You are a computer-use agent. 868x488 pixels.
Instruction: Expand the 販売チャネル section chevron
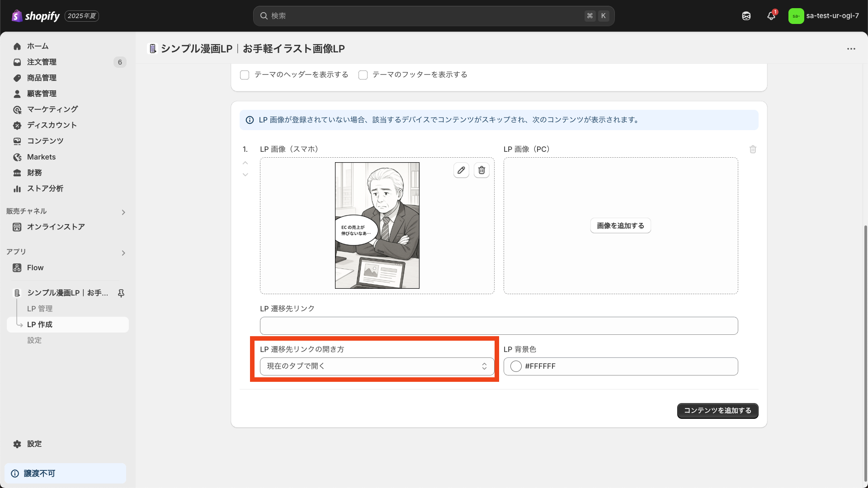[123, 212]
